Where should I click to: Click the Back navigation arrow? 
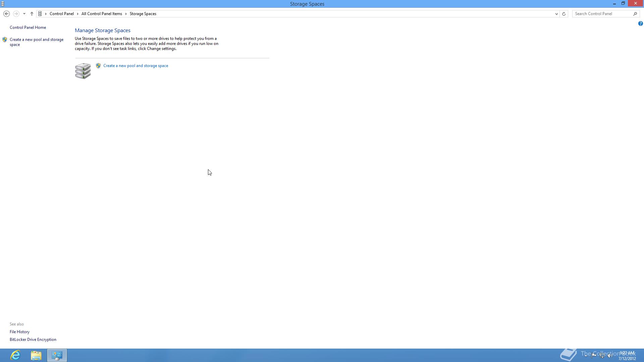(6, 14)
